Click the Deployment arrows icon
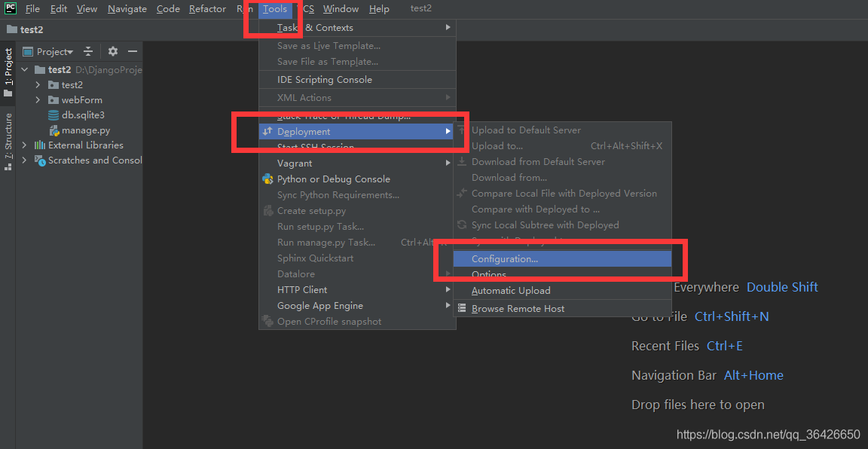Viewport: 868px width, 449px height. point(267,131)
